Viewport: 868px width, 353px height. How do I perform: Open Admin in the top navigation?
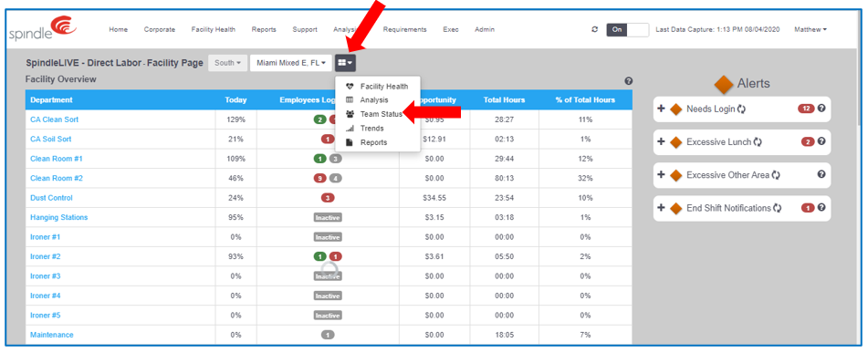[485, 30]
